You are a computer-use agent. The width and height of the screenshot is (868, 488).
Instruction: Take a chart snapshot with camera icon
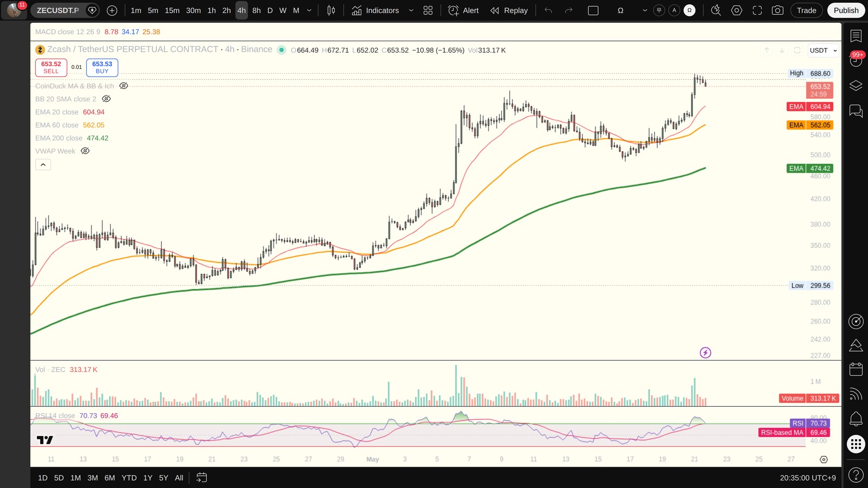pyautogui.click(x=777, y=10)
